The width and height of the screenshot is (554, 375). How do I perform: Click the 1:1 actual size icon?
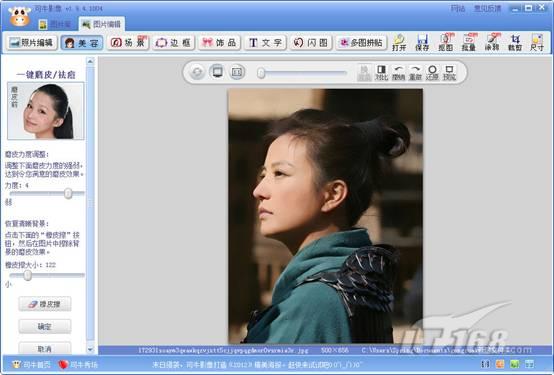[x=237, y=72]
